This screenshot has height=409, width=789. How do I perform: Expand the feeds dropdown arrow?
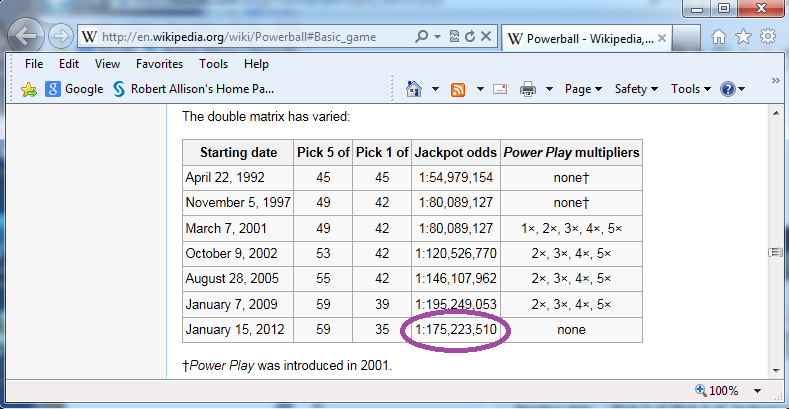[x=480, y=90]
